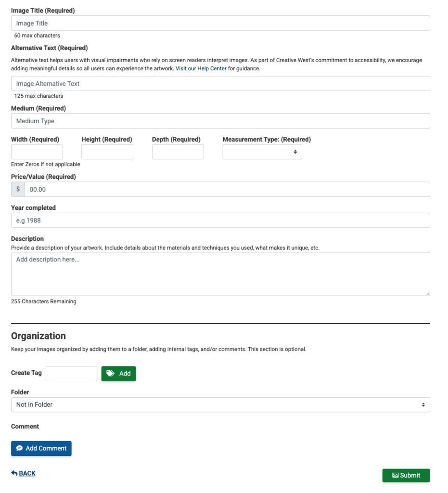Click the image icon on Submit button

pos(395,475)
